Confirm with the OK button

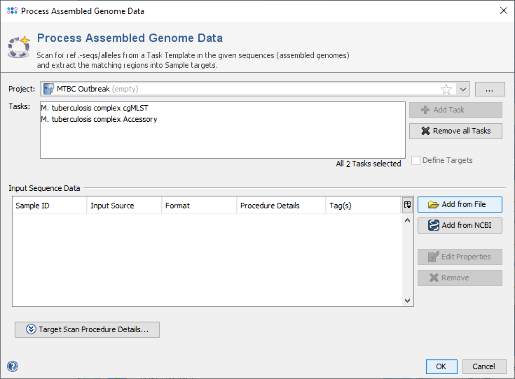(x=442, y=366)
